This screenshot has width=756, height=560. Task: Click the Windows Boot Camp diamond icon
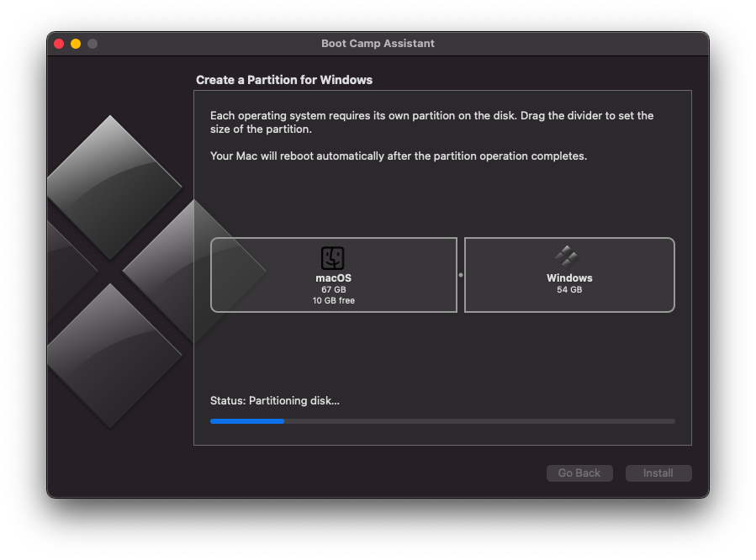pos(567,256)
